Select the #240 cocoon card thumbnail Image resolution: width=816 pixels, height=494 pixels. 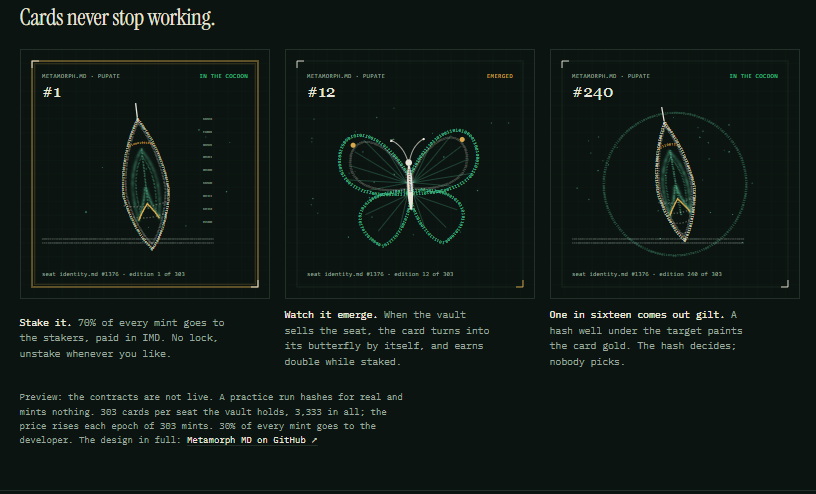click(674, 174)
